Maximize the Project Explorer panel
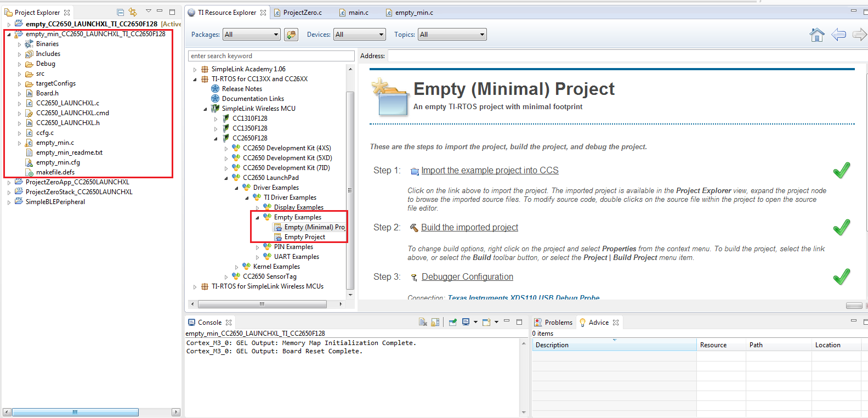Screen dimensions: 868x418 (x=172, y=12)
